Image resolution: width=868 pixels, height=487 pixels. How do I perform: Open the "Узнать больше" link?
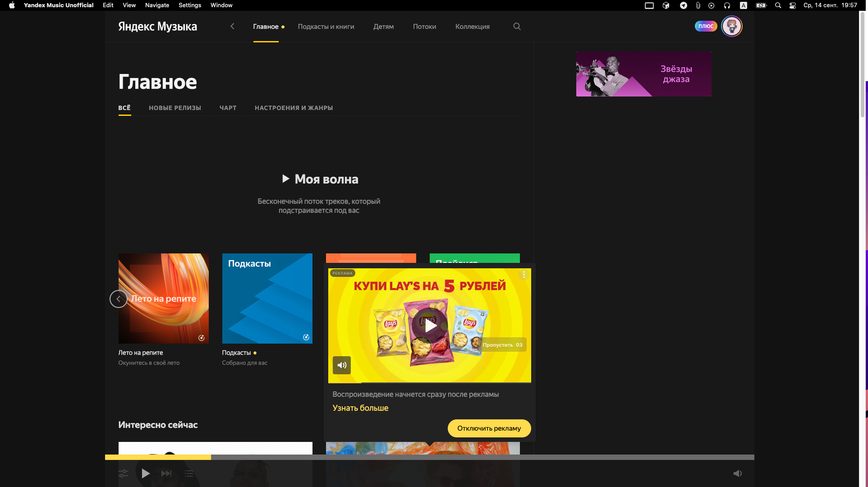pos(360,408)
